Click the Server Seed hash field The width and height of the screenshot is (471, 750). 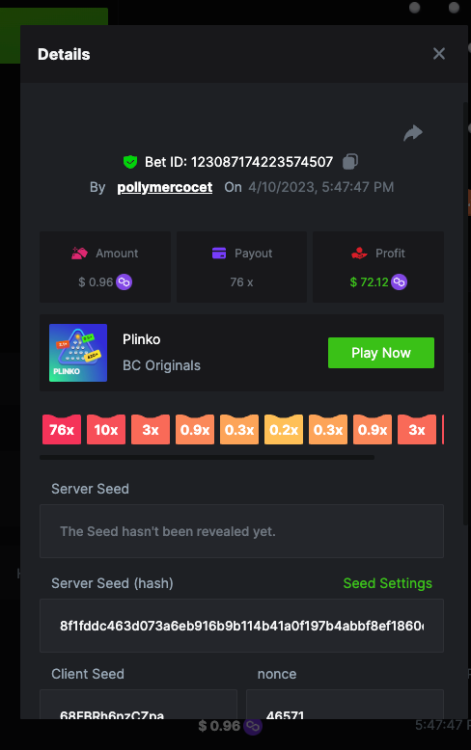click(x=241, y=626)
